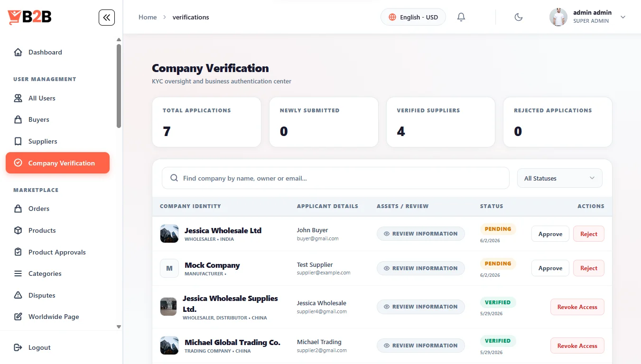Click sidebar scrollbar down arrow
The width and height of the screenshot is (641, 364).
[x=119, y=327]
